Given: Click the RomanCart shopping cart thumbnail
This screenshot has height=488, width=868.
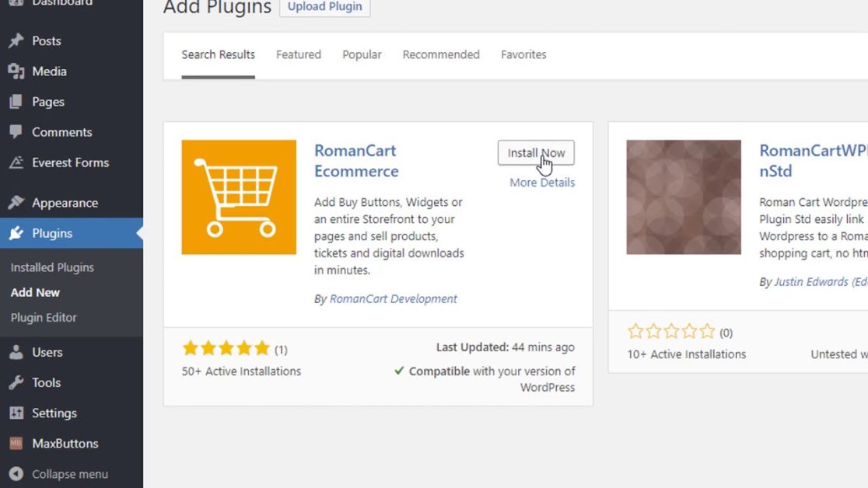Looking at the screenshot, I should pyautogui.click(x=239, y=197).
